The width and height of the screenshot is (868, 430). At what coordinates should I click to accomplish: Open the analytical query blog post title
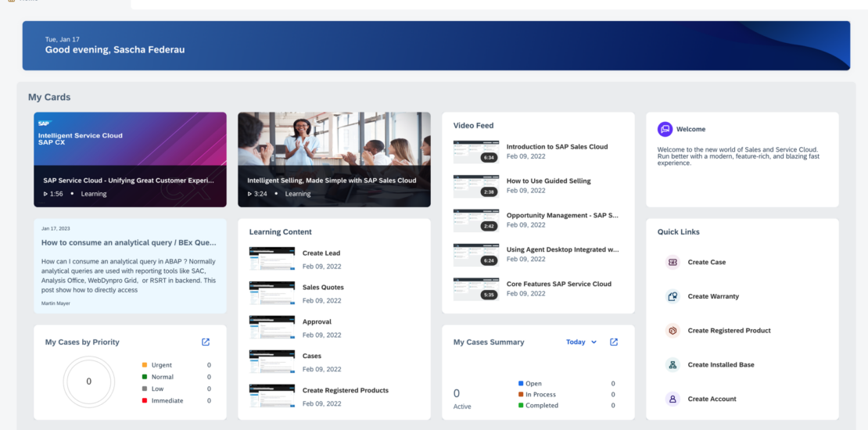click(x=128, y=242)
